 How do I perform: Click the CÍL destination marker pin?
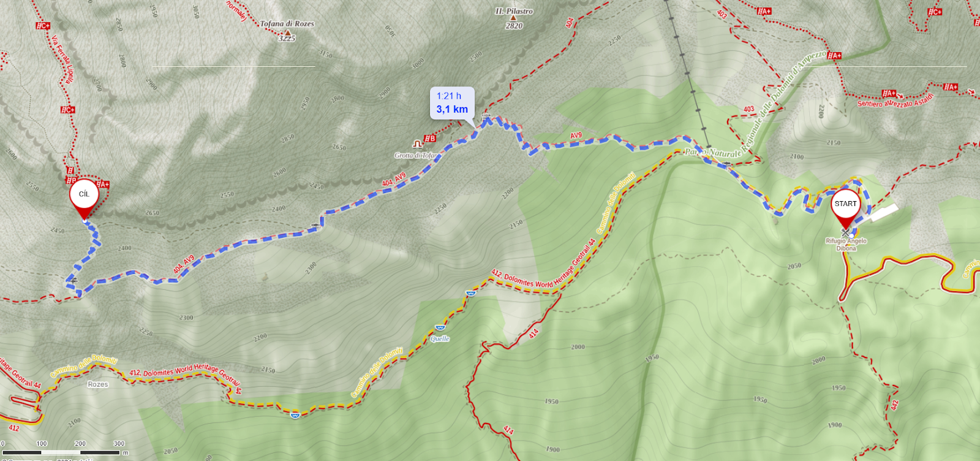pyautogui.click(x=84, y=199)
